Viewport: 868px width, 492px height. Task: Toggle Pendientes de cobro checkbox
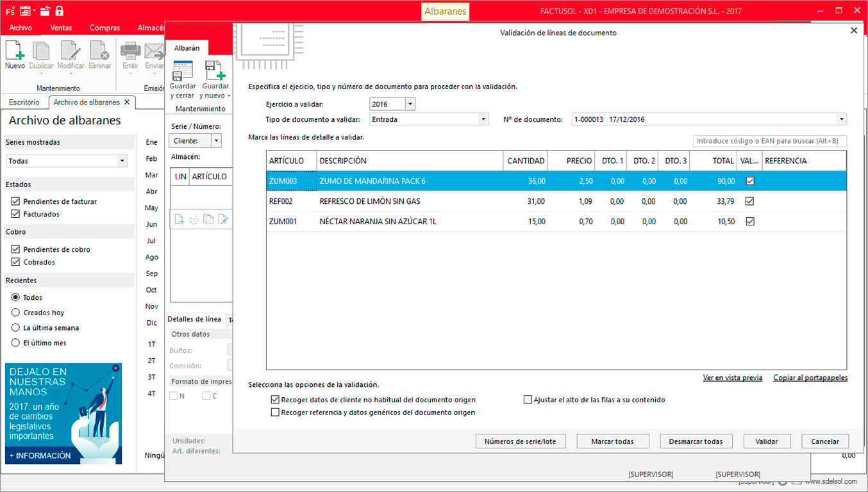[x=15, y=249]
